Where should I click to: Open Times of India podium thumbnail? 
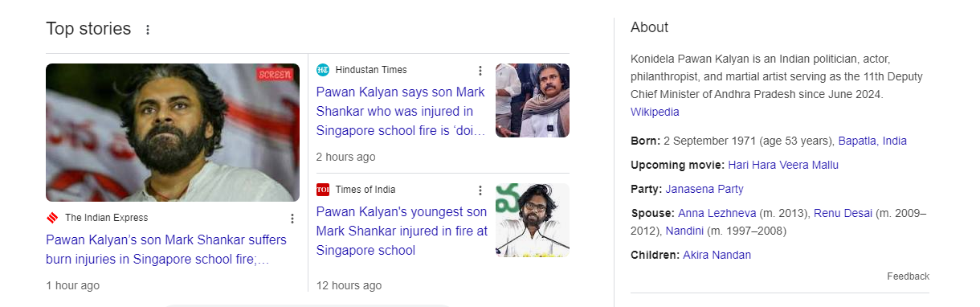pos(533,220)
